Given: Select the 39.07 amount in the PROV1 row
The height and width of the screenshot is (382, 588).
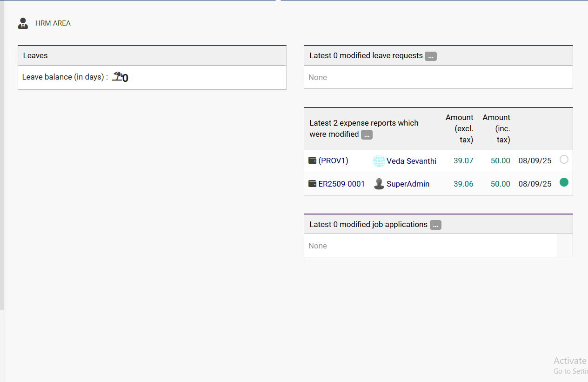Looking at the screenshot, I should (x=463, y=161).
